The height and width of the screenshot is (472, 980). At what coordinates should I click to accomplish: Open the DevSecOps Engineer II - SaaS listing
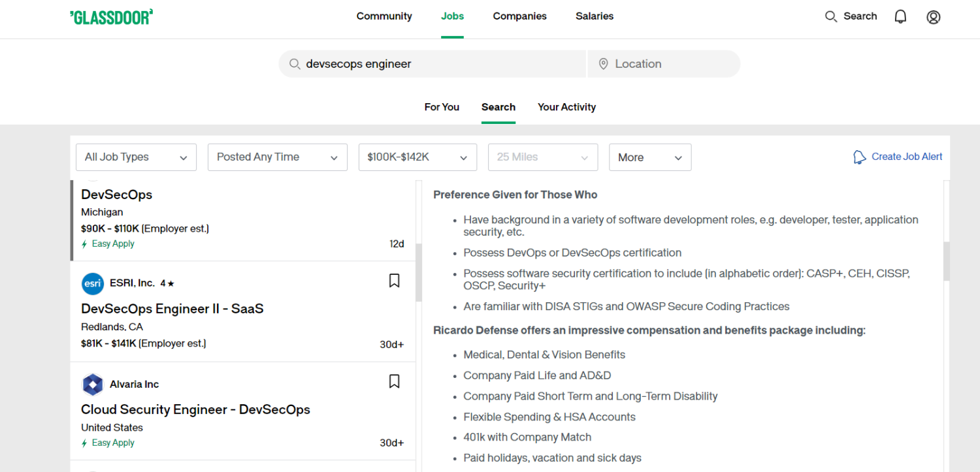(x=172, y=309)
